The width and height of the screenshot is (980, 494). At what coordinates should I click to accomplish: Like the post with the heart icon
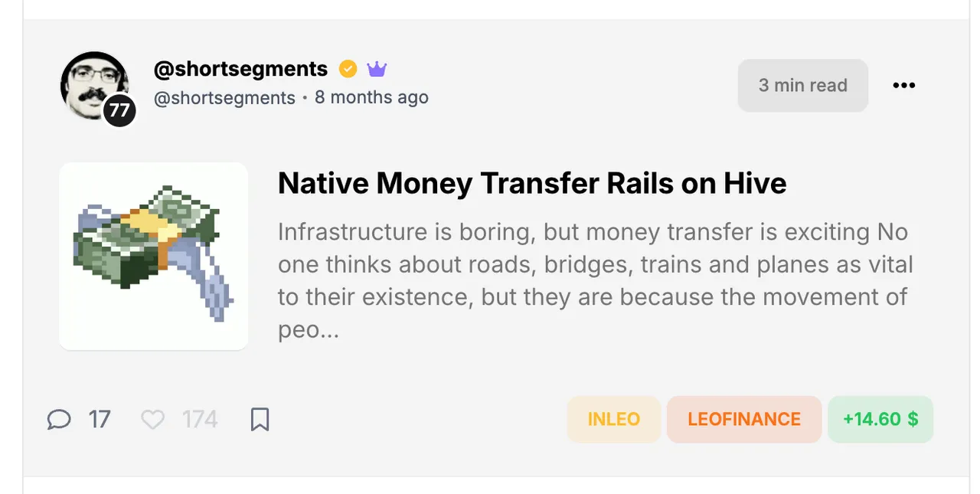pyautogui.click(x=153, y=419)
